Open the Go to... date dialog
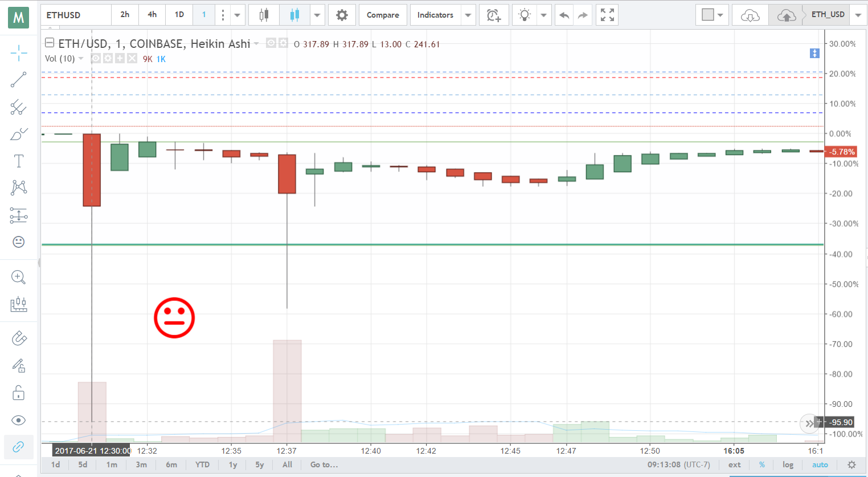Viewport: 868px width, 477px height. pyautogui.click(x=324, y=464)
